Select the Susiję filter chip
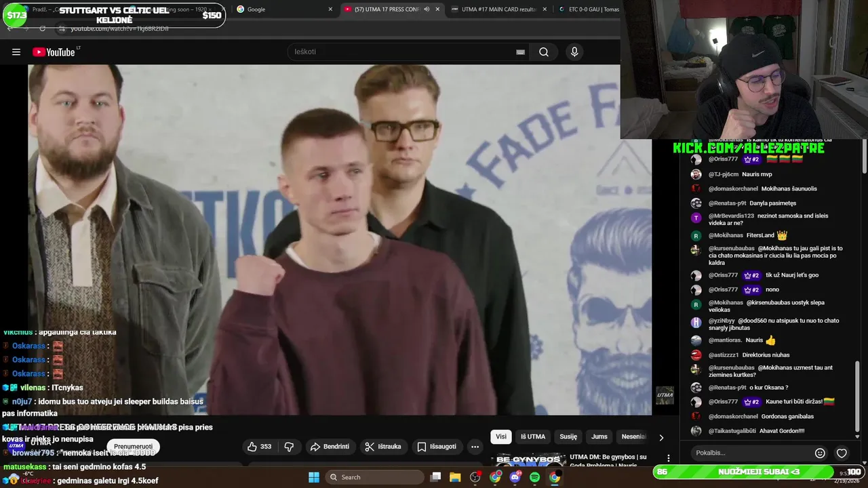The image size is (868, 488). 568,436
